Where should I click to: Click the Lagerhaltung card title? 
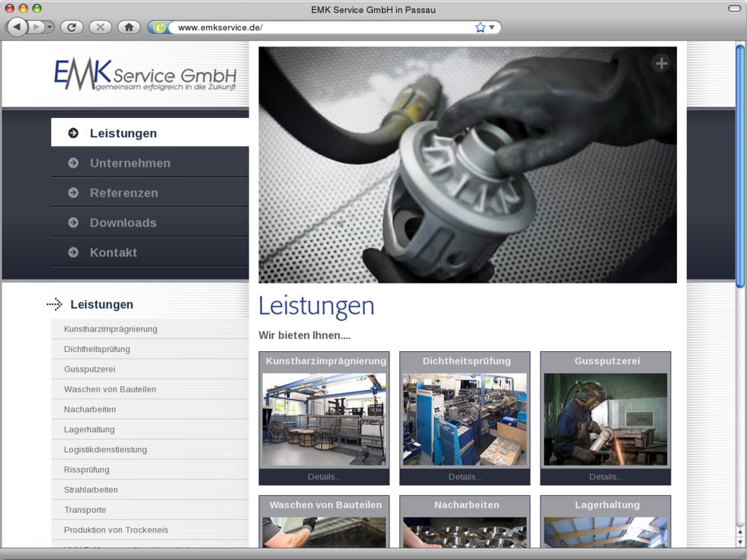click(x=607, y=504)
